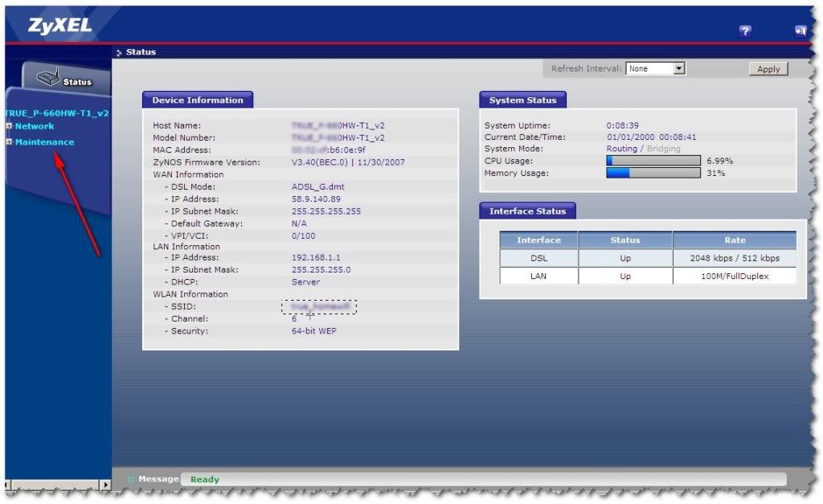
Task: Click the icon next to Message label
Action: 131,480
